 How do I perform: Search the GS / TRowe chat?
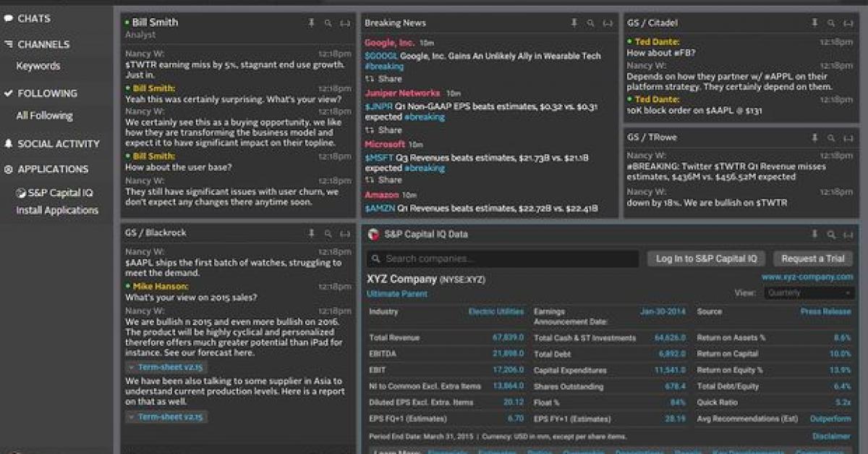[831, 138]
